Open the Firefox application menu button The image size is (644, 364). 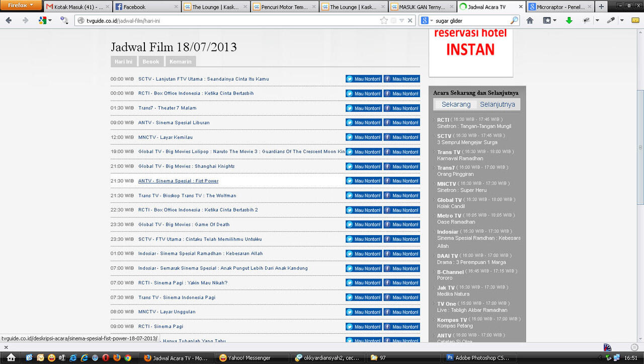click(x=21, y=6)
